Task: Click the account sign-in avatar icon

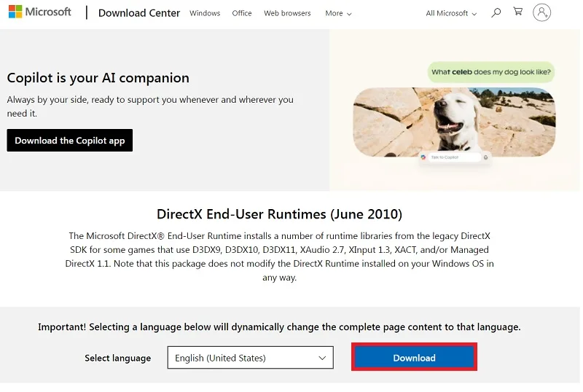Action: pyautogui.click(x=541, y=12)
